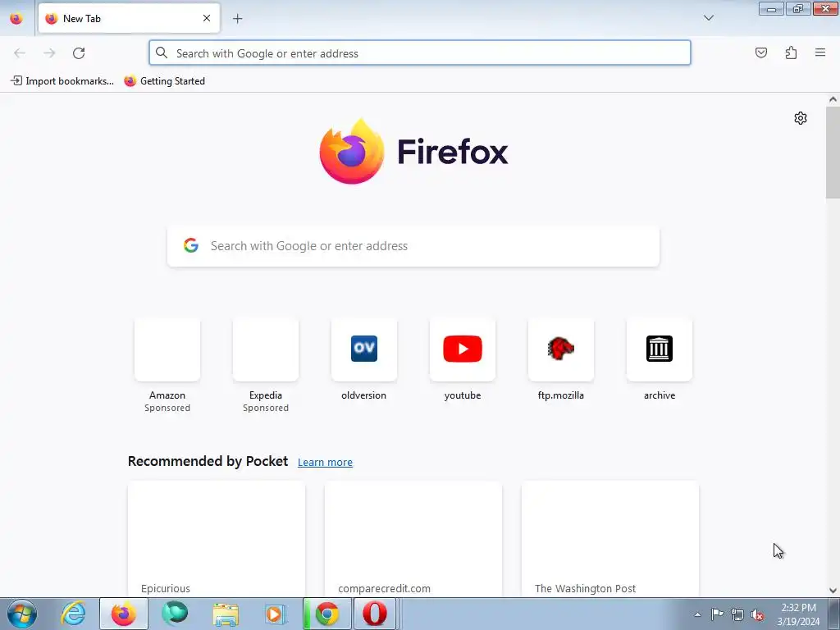Click the Firefox taskbar button
840x630 pixels.
click(124, 614)
